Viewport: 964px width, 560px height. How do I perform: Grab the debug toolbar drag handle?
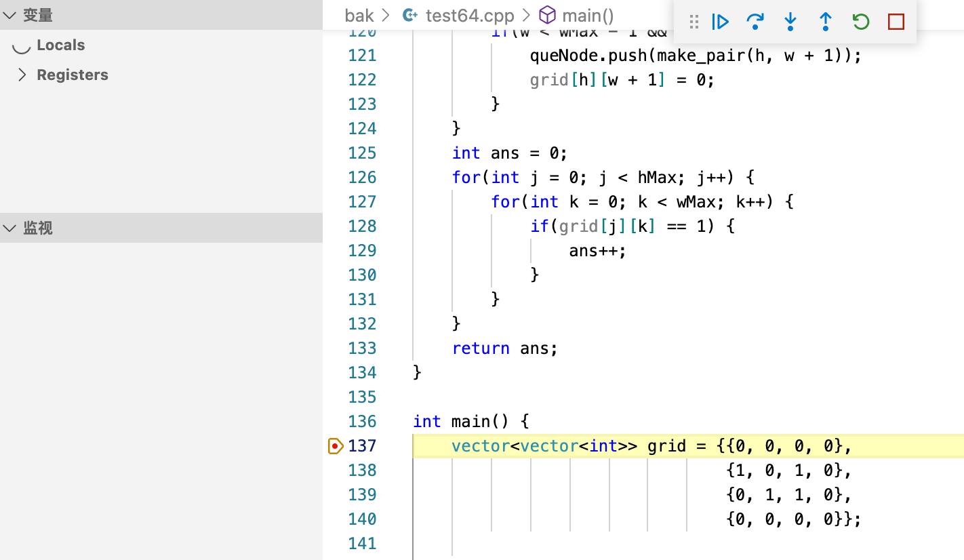[x=693, y=22]
